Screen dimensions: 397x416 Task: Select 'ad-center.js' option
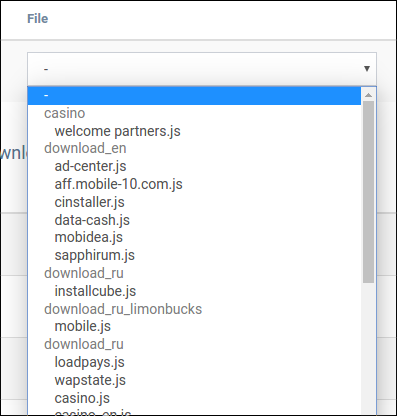click(x=90, y=166)
